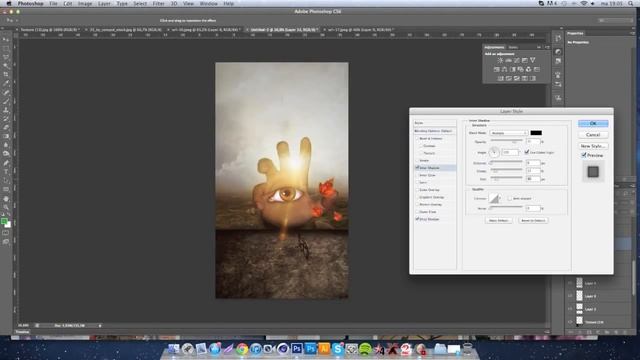The image size is (640, 360).
Task: Open the Contour picker dropdown
Action: click(x=500, y=198)
